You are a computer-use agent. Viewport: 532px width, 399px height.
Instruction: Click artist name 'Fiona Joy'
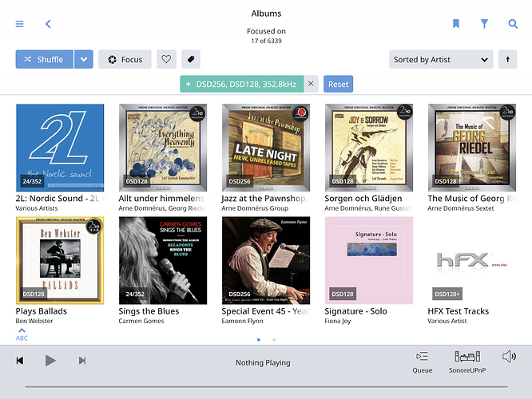[338, 321]
